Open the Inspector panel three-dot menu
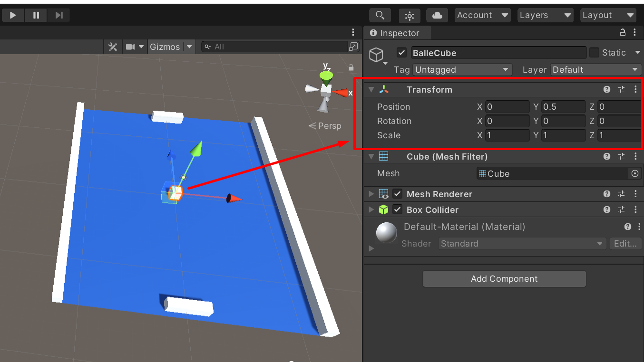 635,33
